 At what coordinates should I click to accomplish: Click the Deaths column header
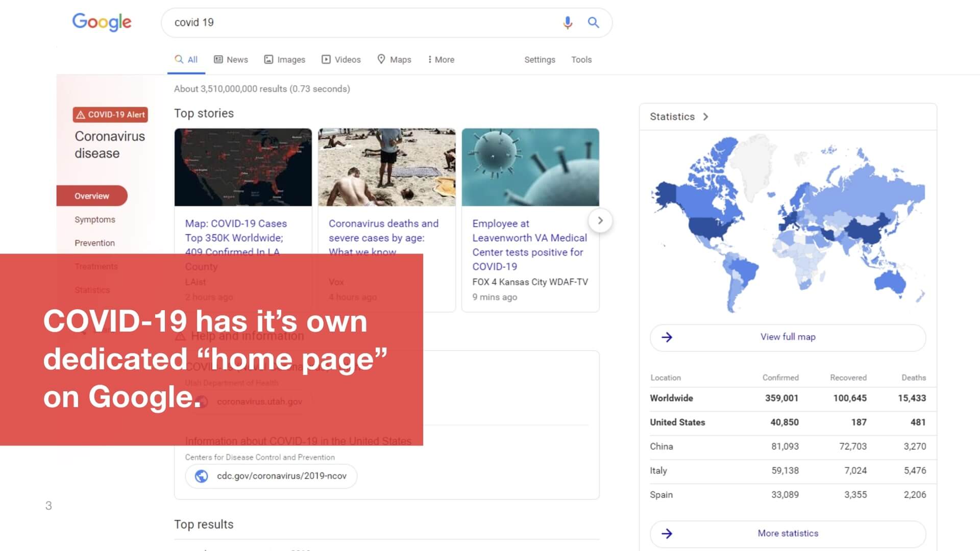pos(914,378)
